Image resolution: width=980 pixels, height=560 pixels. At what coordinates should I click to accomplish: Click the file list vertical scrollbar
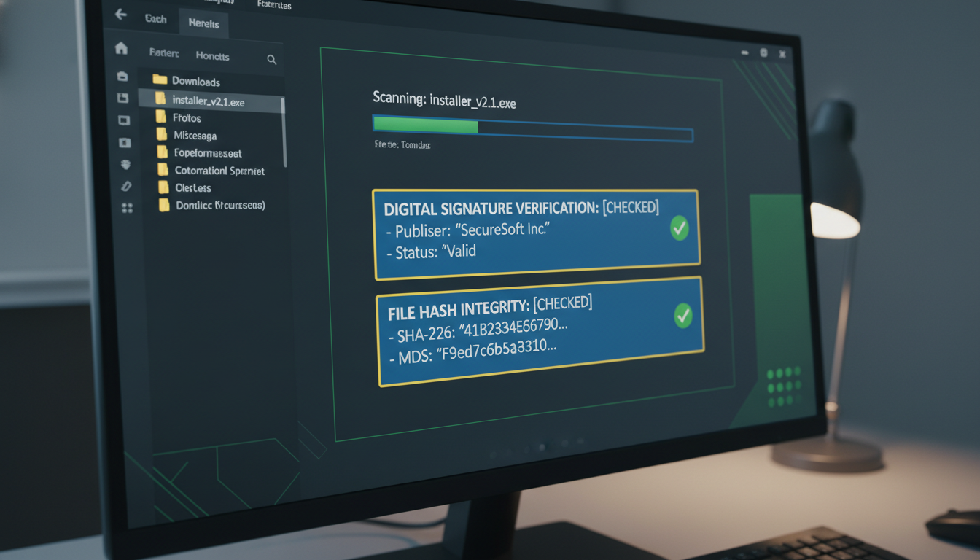[x=283, y=131]
